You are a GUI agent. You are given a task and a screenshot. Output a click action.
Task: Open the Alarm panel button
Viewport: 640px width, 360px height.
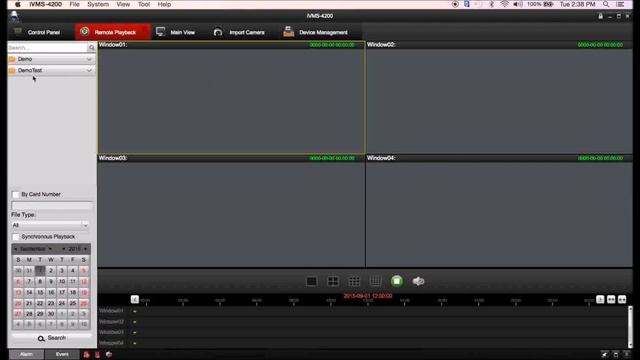coord(26,354)
